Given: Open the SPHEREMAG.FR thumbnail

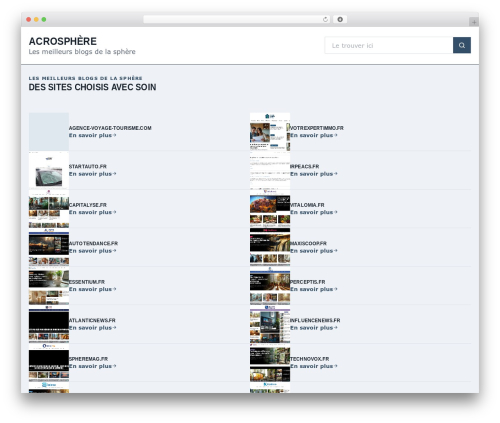Looking at the screenshot, I should (49, 363).
